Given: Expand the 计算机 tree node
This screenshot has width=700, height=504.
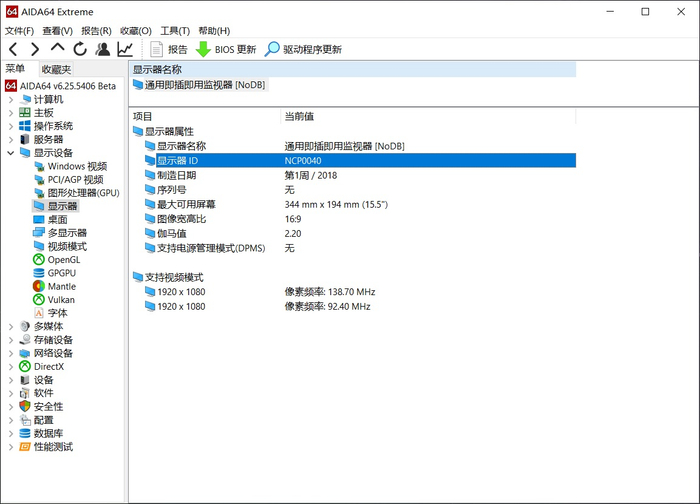Looking at the screenshot, I should point(11,100).
